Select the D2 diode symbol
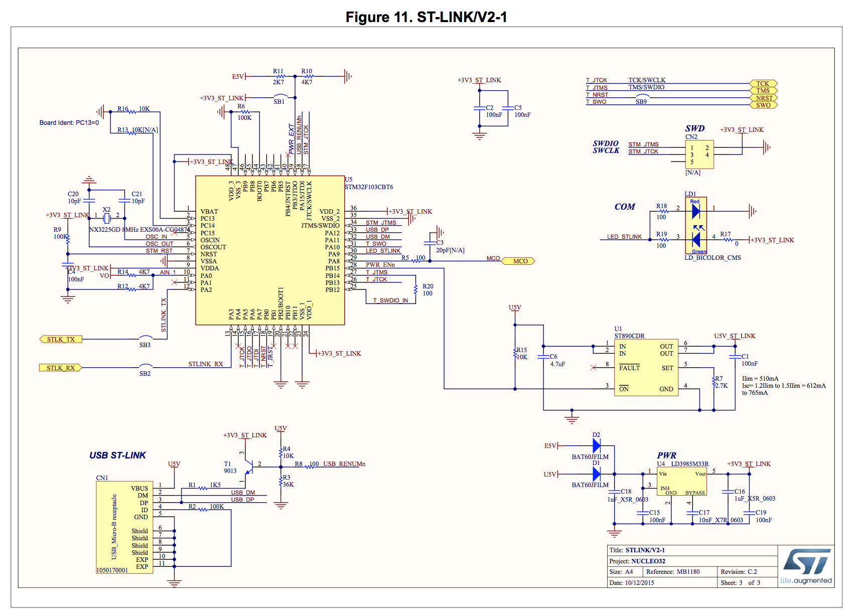The image size is (854, 616). (597, 445)
